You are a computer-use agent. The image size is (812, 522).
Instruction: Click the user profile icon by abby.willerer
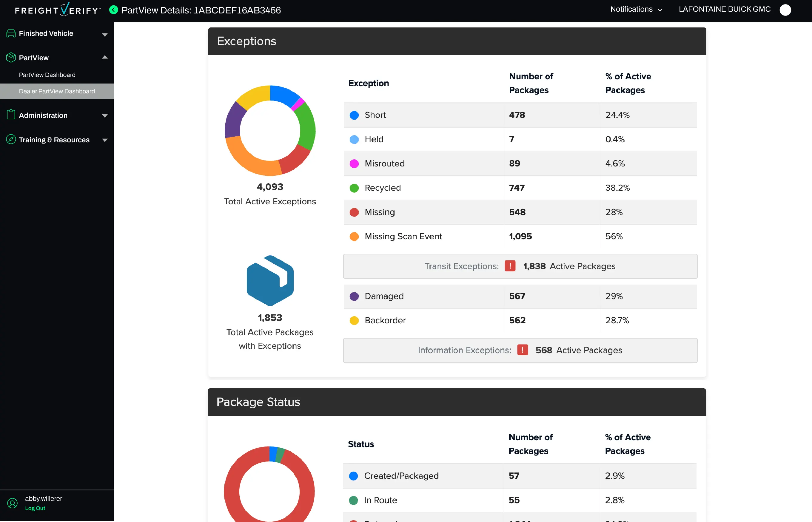(x=13, y=503)
